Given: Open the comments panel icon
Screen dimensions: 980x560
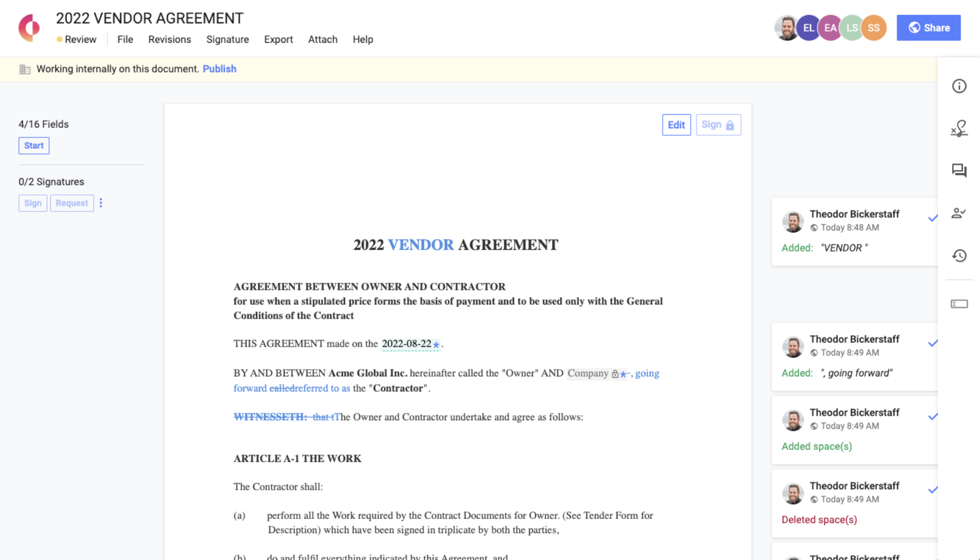Looking at the screenshot, I should [x=959, y=171].
